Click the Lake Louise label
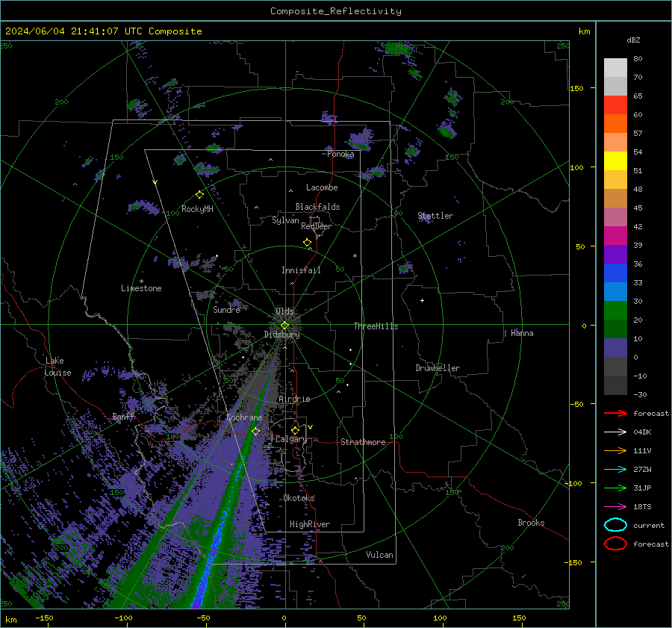Screen dimensions: 672x628 [x=57, y=367]
